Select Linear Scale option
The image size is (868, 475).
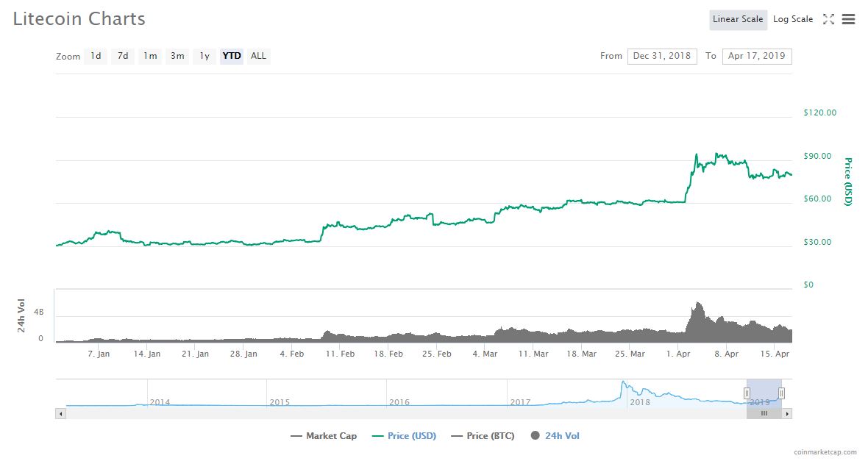(738, 19)
